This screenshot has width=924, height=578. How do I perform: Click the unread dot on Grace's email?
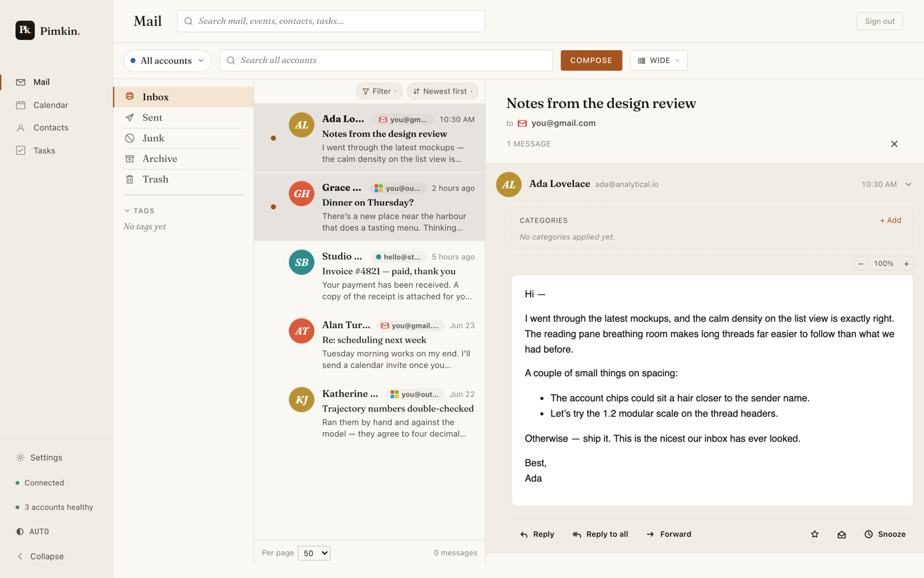pyautogui.click(x=273, y=207)
